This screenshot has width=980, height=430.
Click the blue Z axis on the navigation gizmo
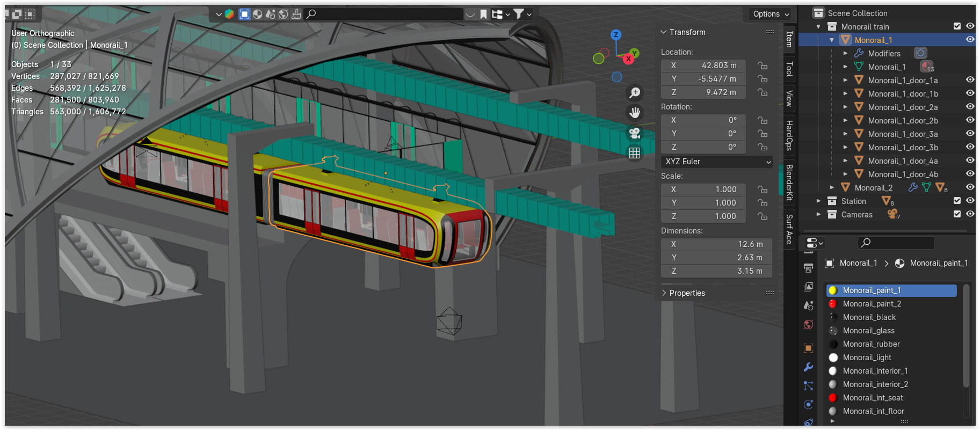[x=616, y=35]
